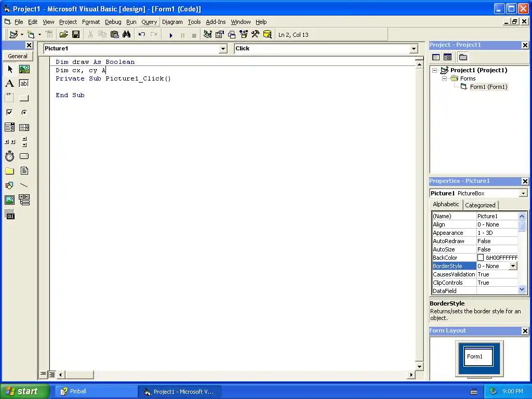Open the Project Explorer toolbar icon

(208, 35)
